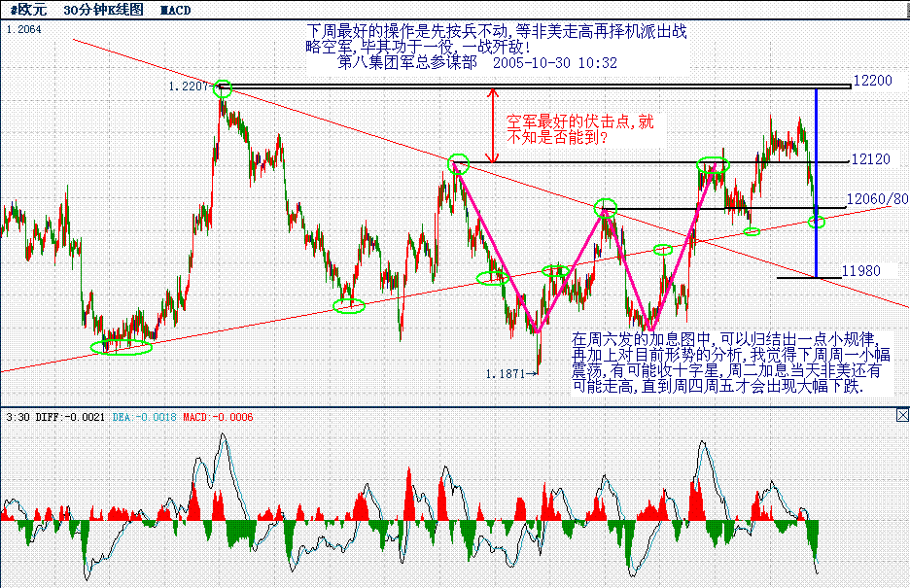910x588 pixels.
Task: Click the 1.1871 low price marker
Action: click(505, 374)
